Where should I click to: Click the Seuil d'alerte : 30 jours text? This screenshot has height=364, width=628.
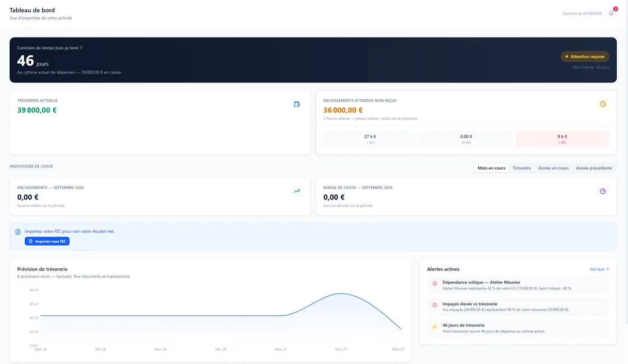591,67
